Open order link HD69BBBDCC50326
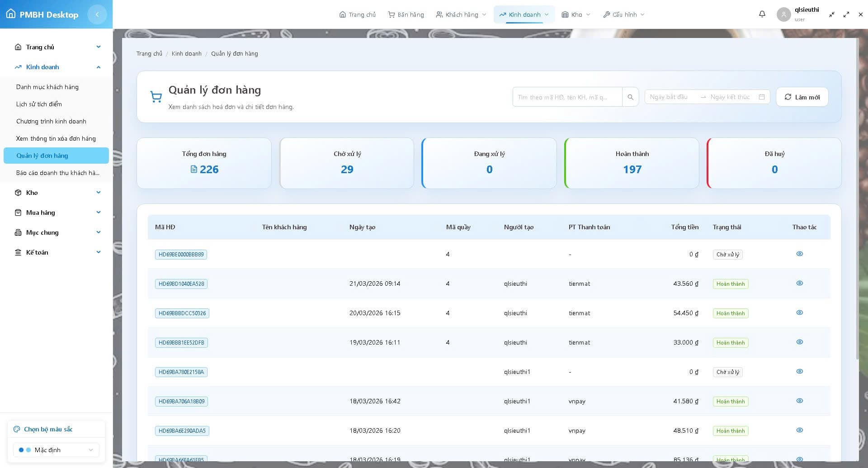 click(x=182, y=313)
